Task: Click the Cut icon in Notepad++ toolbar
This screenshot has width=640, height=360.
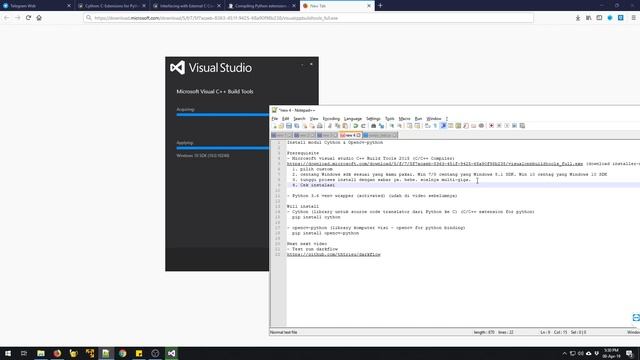Action: [x=330, y=126]
